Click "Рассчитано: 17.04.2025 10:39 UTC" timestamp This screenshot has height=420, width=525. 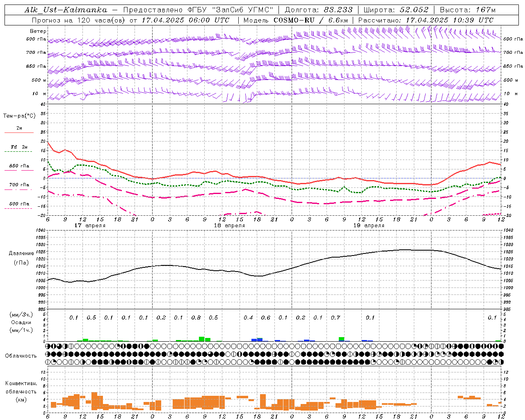(x=426, y=20)
